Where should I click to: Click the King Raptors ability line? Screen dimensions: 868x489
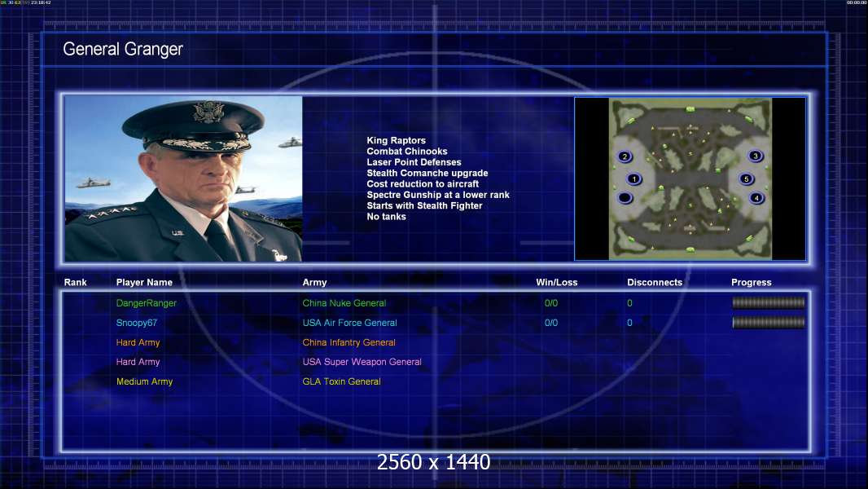[396, 141]
